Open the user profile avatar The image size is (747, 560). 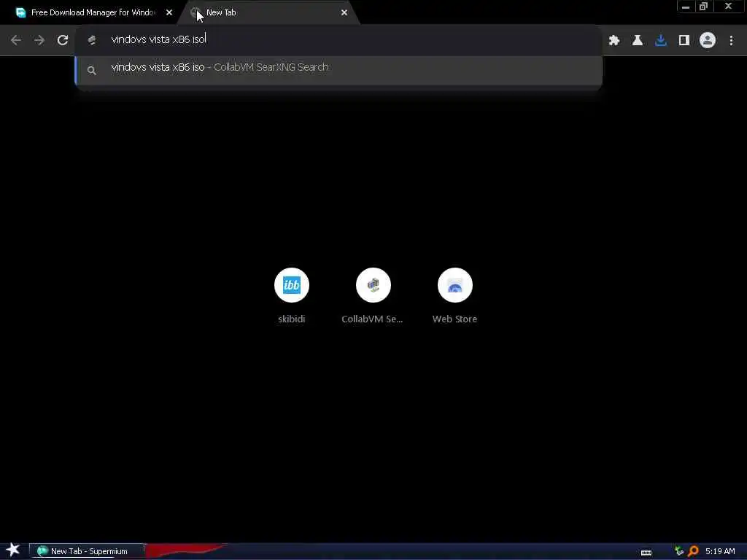click(x=708, y=41)
